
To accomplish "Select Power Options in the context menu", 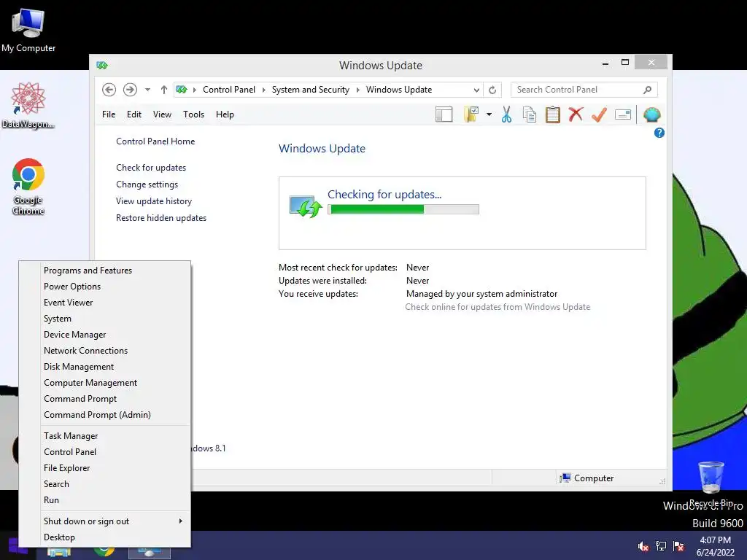I will click(72, 287).
